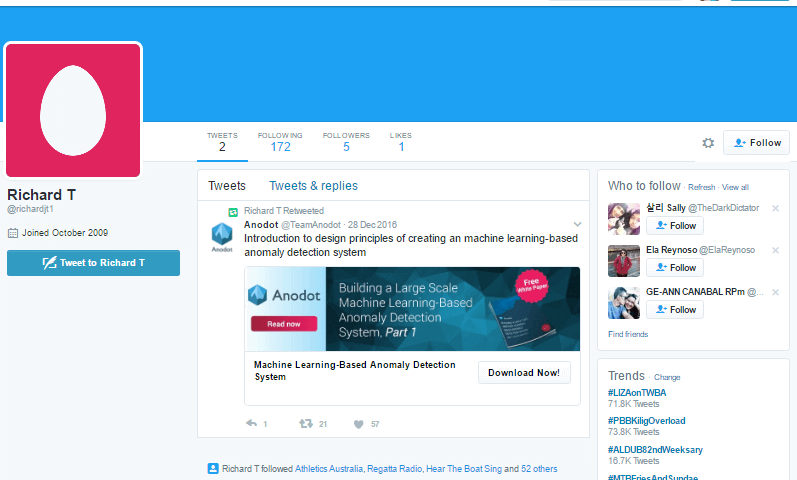Open the Following 172 tab

tap(280, 142)
